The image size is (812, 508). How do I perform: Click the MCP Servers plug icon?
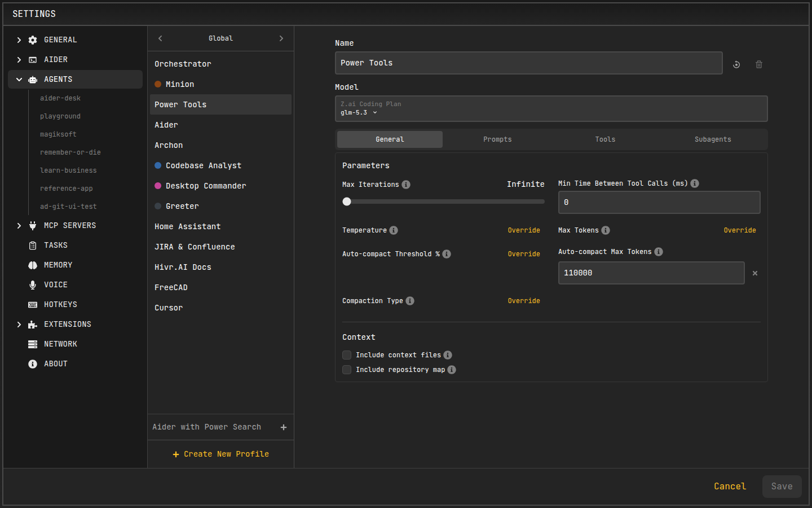coord(33,225)
